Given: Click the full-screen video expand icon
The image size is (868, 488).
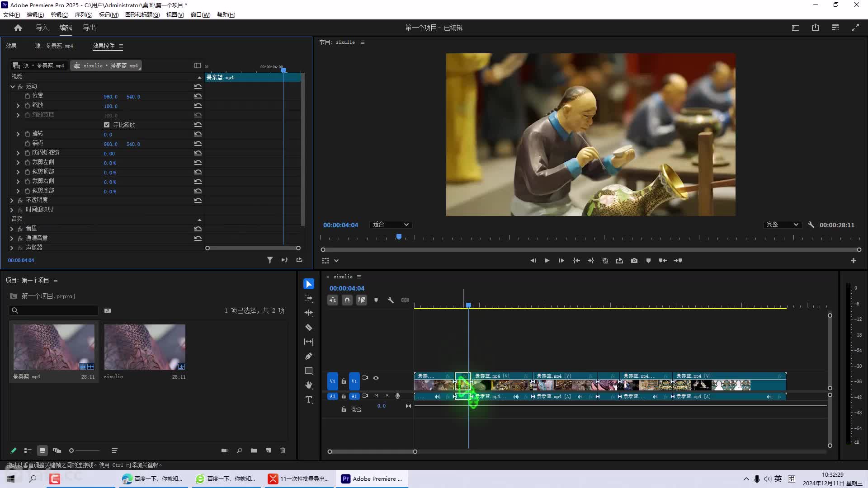Looking at the screenshot, I should coord(855,28).
